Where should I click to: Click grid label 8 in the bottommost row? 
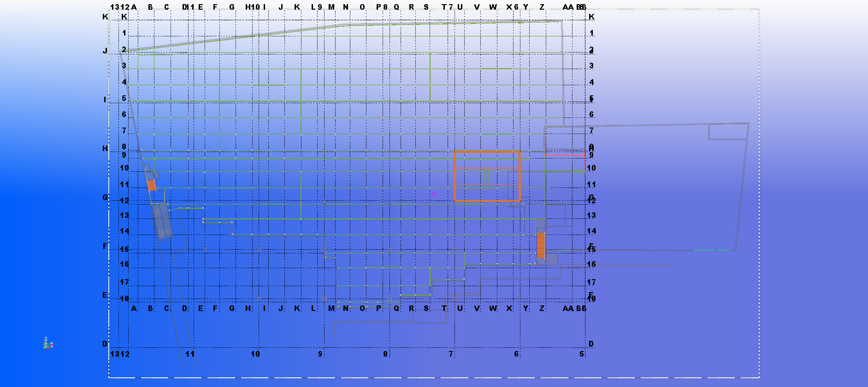(385, 354)
